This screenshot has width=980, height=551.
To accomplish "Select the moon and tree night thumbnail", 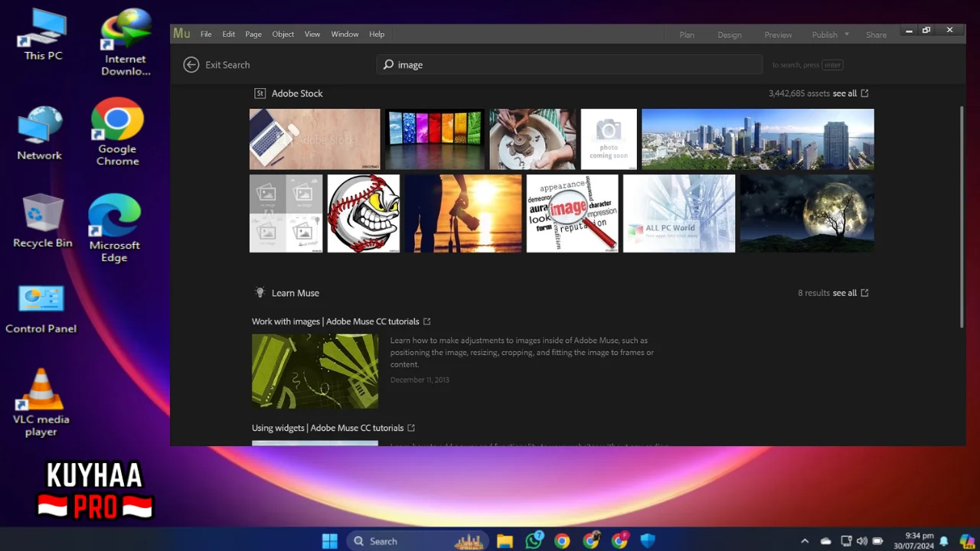I will pos(807,214).
